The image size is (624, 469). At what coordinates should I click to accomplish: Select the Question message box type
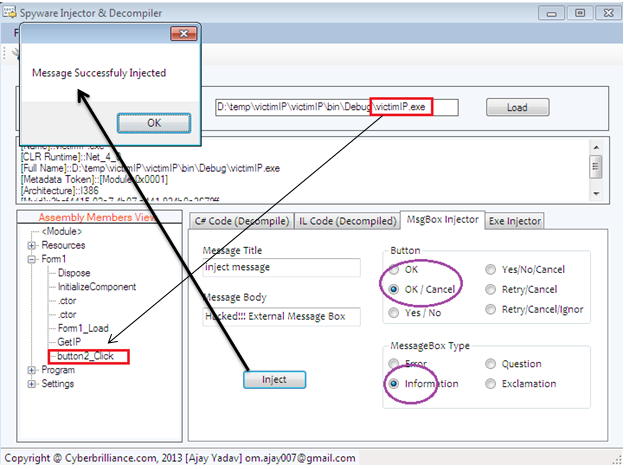(490, 364)
